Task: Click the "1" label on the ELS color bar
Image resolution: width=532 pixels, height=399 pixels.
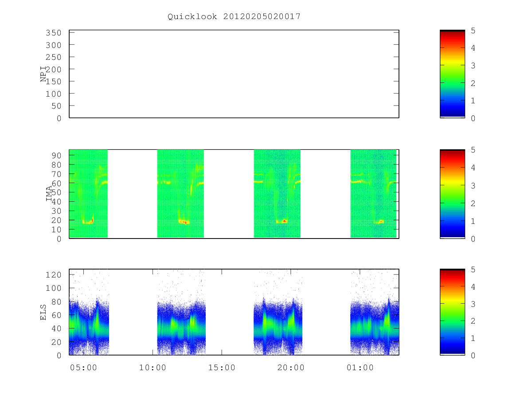Action: 473,338
